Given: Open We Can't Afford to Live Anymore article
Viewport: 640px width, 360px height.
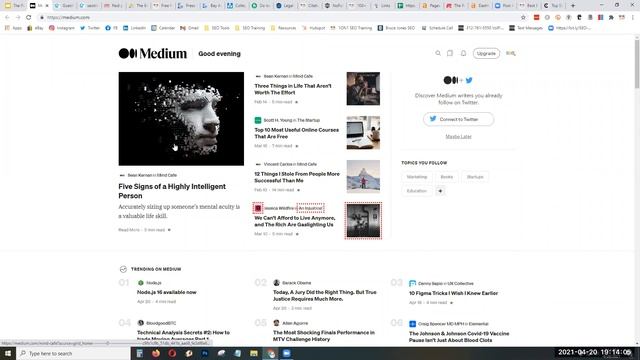Looking at the screenshot, I should click(295, 221).
